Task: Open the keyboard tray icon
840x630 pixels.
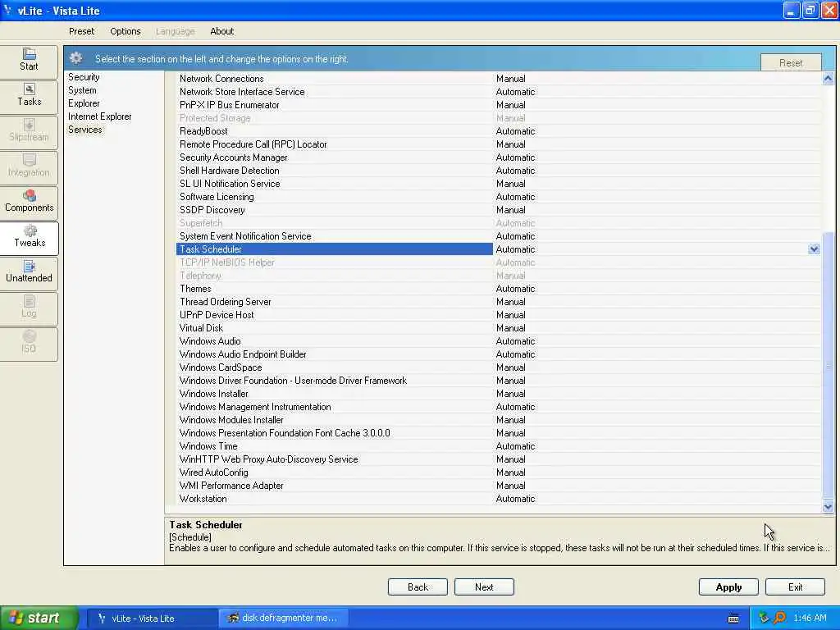Action: (733, 619)
